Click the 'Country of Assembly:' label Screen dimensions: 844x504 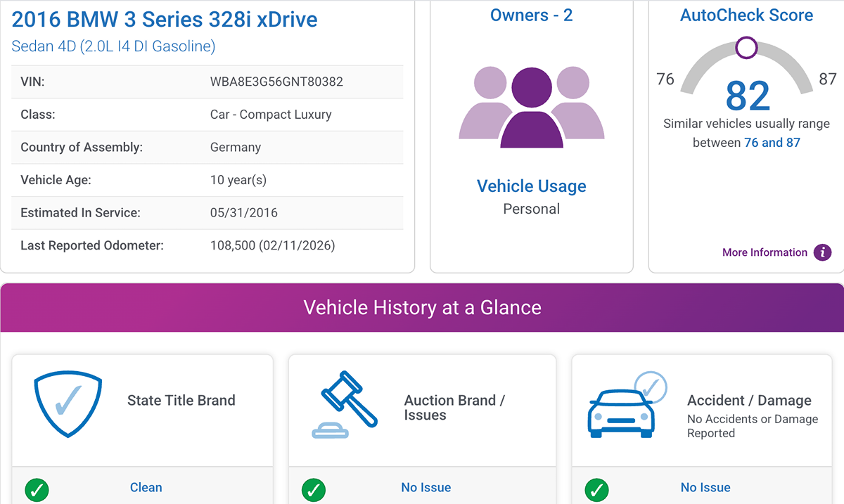(x=82, y=148)
